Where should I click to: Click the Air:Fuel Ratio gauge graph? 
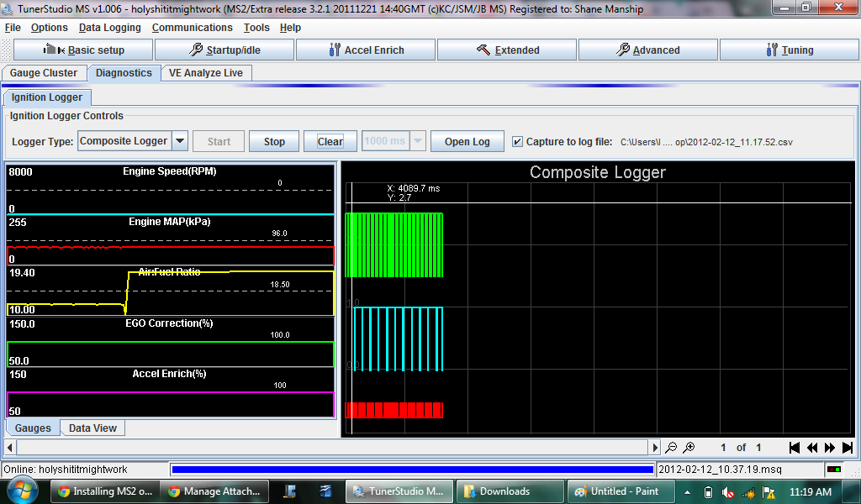(x=170, y=291)
